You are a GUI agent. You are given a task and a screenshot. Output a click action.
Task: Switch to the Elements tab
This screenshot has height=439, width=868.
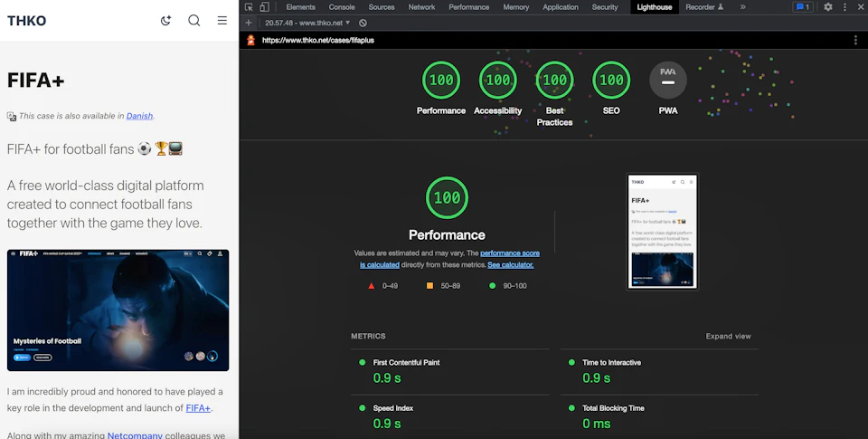pos(300,7)
